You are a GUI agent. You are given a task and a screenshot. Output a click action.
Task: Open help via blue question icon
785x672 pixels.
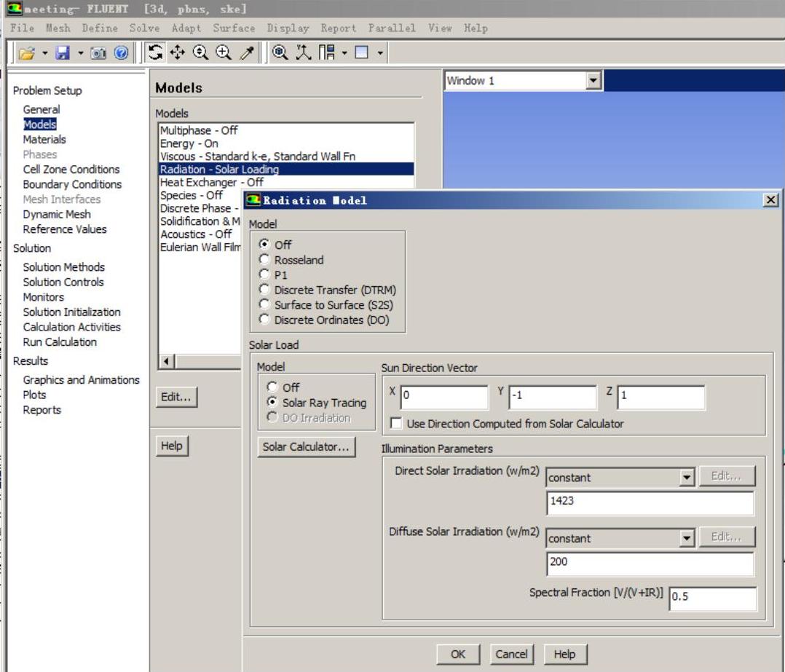121,53
